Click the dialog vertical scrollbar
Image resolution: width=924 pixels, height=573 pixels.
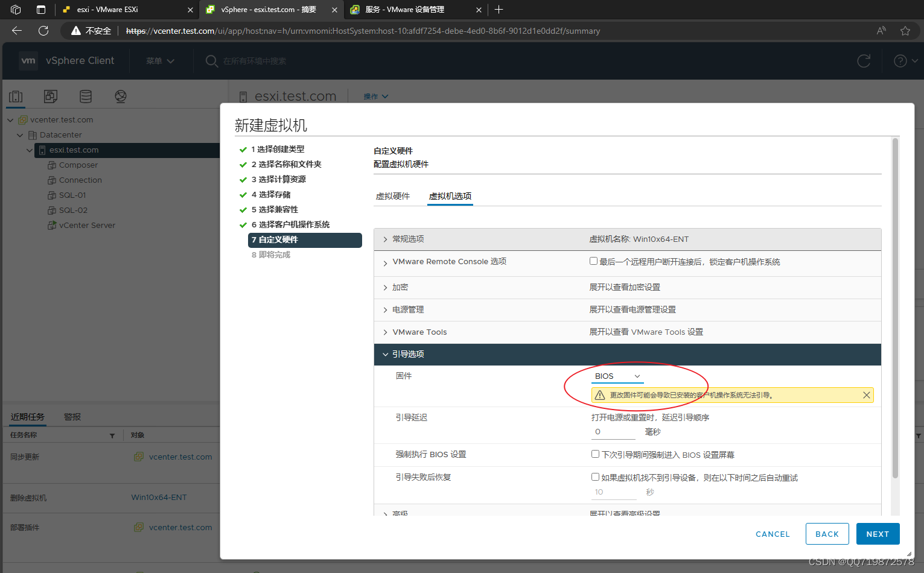click(x=895, y=308)
